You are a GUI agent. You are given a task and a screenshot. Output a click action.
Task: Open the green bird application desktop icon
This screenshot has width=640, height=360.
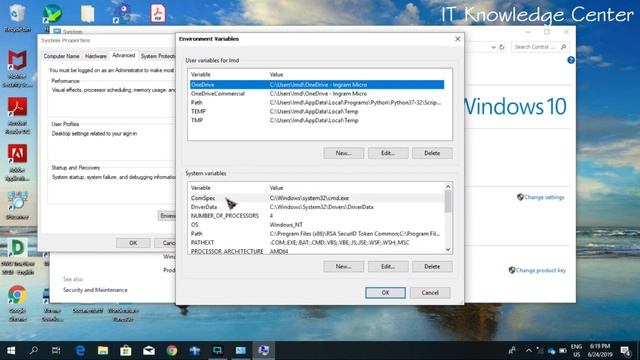[x=53, y=14]
